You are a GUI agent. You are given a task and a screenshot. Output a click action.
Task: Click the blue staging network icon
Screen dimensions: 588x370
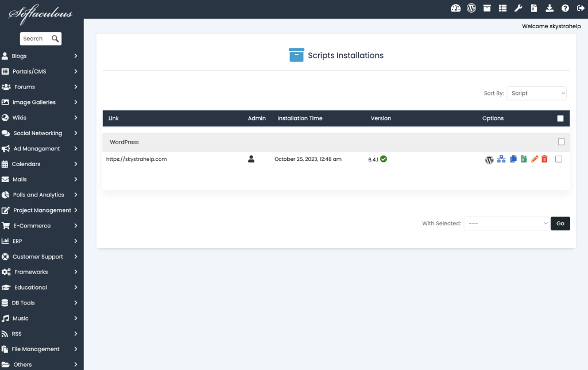click(501, 159)
